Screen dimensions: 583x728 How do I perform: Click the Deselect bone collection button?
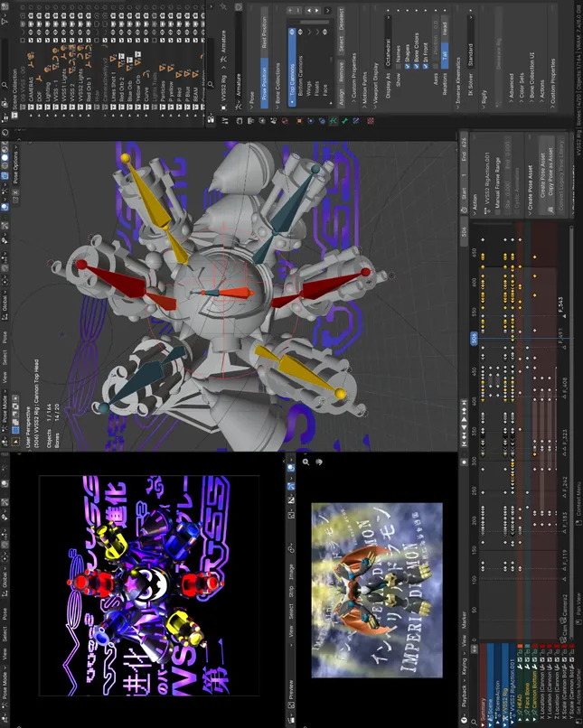[342, 20]
